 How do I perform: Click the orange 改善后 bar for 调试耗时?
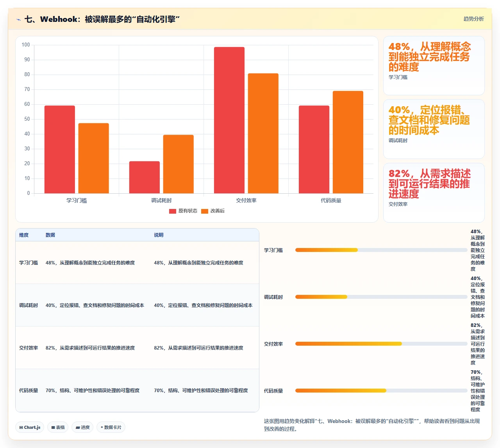(x=179, y=164)
